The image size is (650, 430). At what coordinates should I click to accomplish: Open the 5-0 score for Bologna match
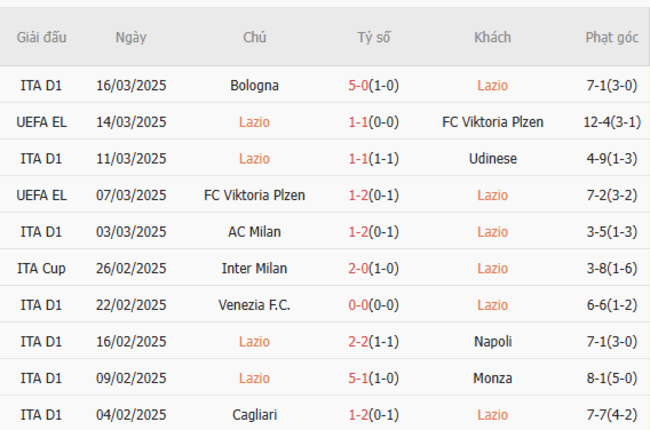(374, 86)
